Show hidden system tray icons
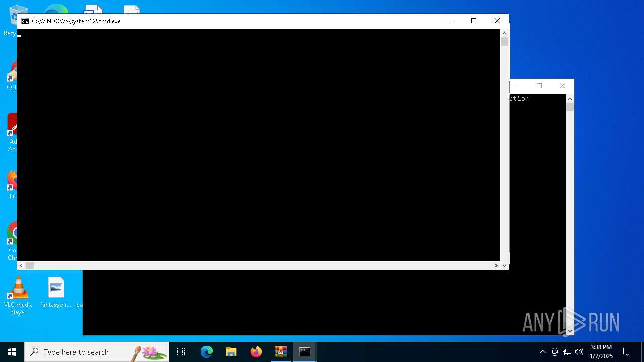This screenshot has height=362, width=644. pyautogui.click(x=542, y=352)
